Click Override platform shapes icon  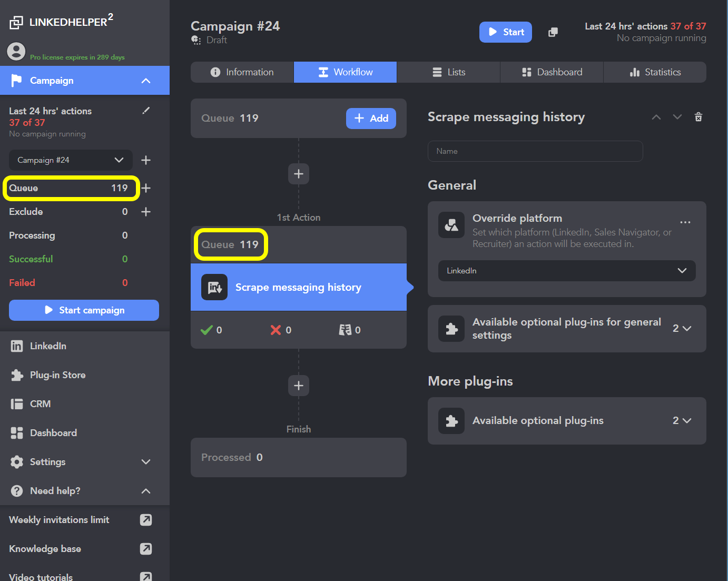(x=451, y=225)
